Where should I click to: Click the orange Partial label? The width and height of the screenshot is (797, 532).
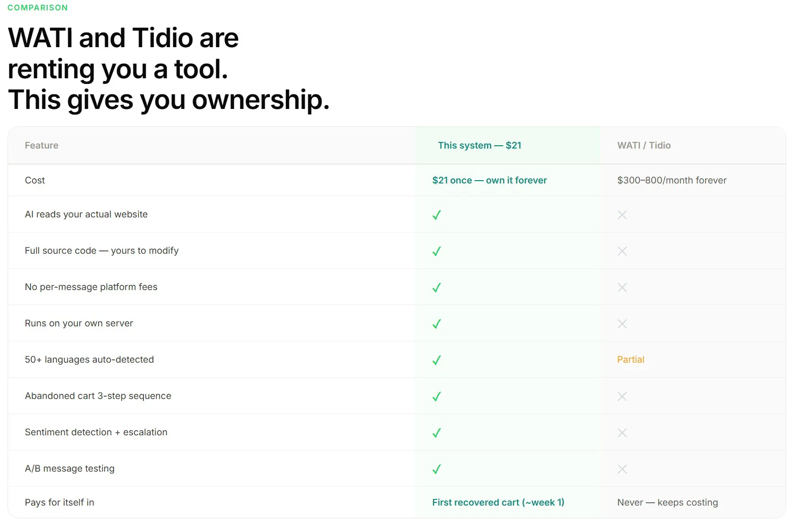coord(630,359)
